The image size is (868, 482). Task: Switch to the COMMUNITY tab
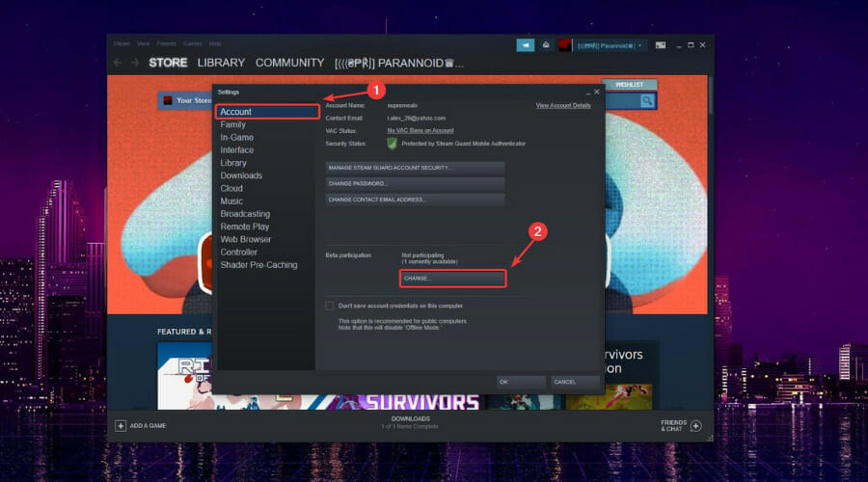point(289,63)
